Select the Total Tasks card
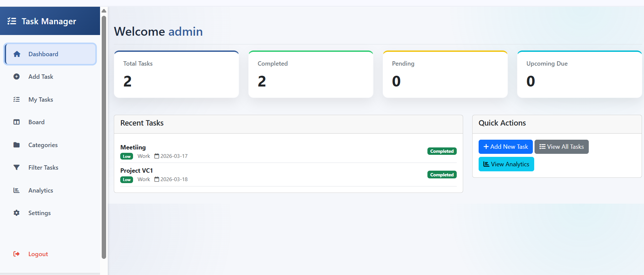The image size is (644, 275). (176, 74)
